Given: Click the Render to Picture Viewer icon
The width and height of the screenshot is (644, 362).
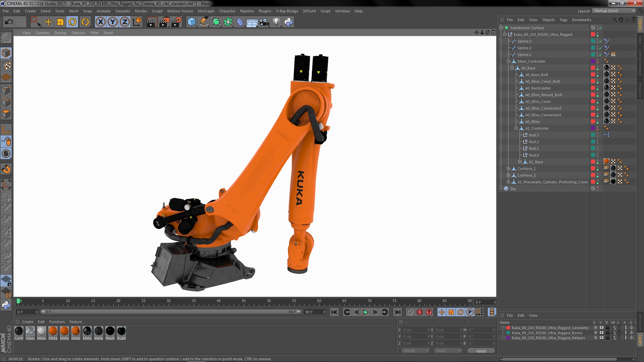Looking at the screenshot, I should click(x=164, y=22).
